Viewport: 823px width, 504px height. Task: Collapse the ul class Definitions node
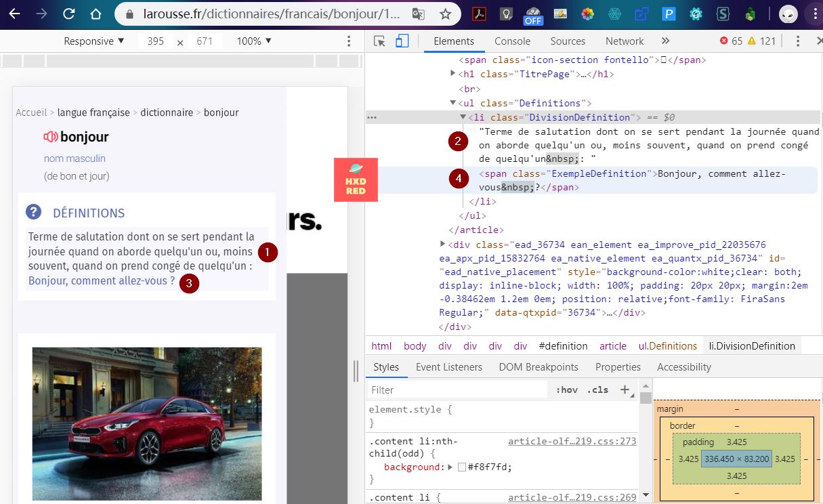pyautogui.click(x=453, y=103)
